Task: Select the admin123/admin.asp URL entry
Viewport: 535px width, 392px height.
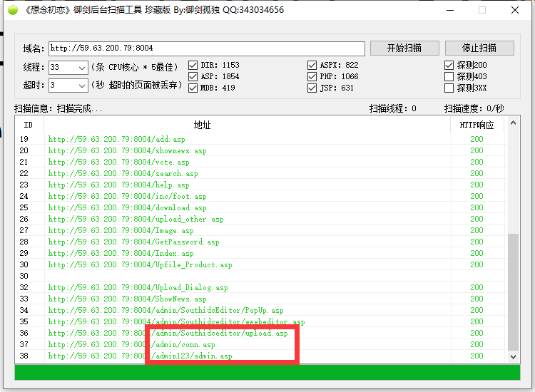Action: [140, 356]
